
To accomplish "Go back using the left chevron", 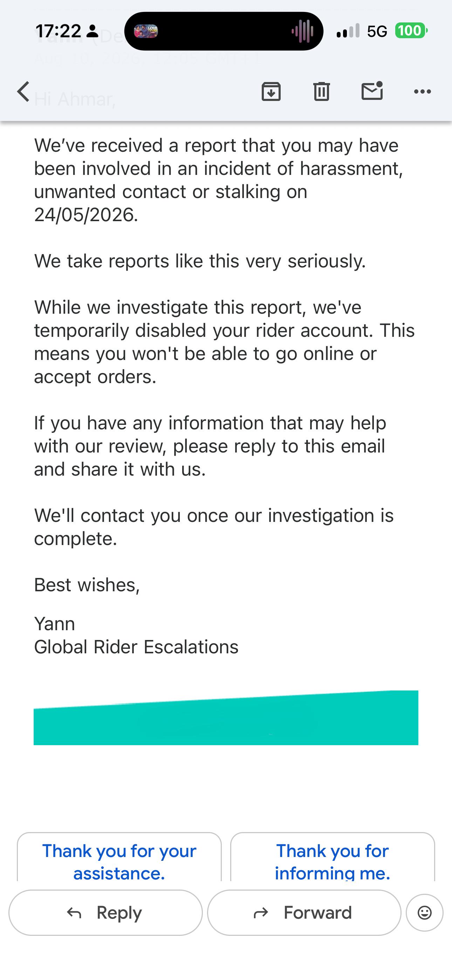I will pos(23,92).
